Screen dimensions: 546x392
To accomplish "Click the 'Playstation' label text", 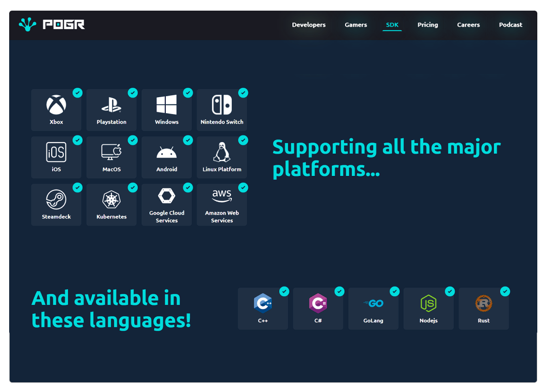I will pyautogui.click(x=112, y=122).
